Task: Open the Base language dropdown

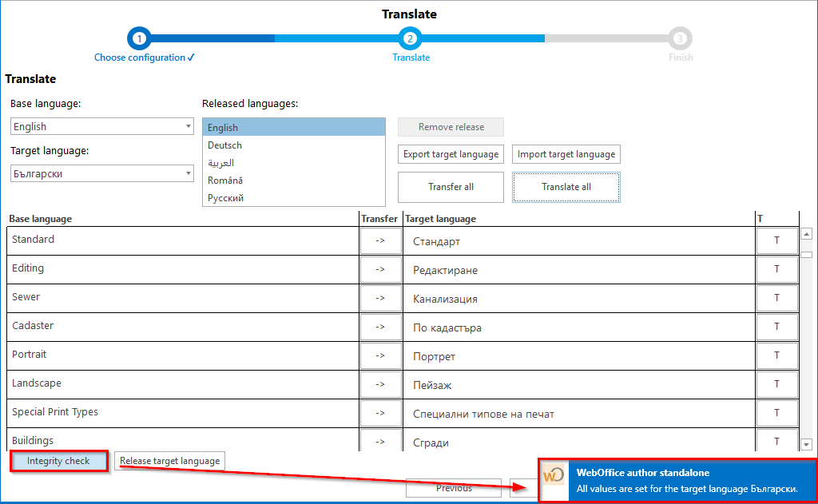Action: coord(102,126)
